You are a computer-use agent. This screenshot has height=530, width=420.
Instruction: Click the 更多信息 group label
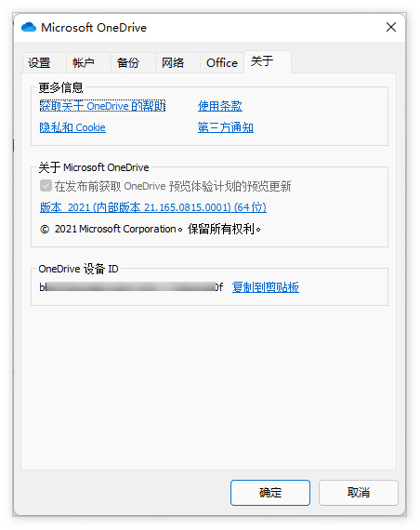60,87
